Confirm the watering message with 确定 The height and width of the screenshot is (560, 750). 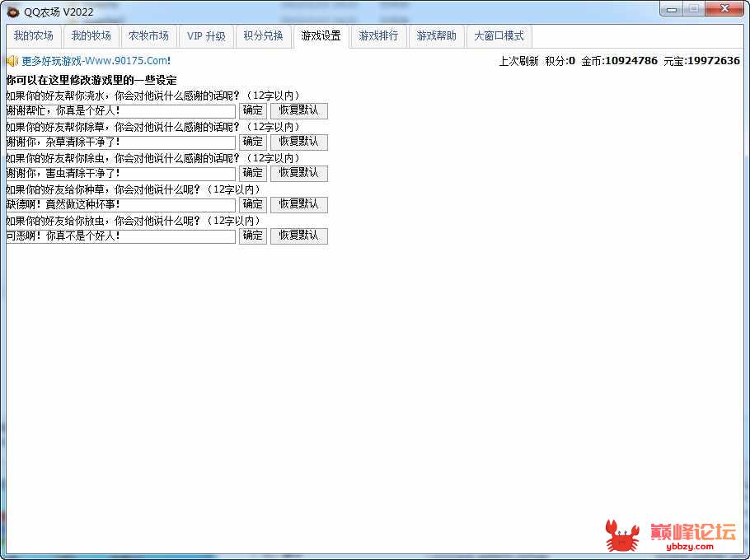tap(252, 111)
